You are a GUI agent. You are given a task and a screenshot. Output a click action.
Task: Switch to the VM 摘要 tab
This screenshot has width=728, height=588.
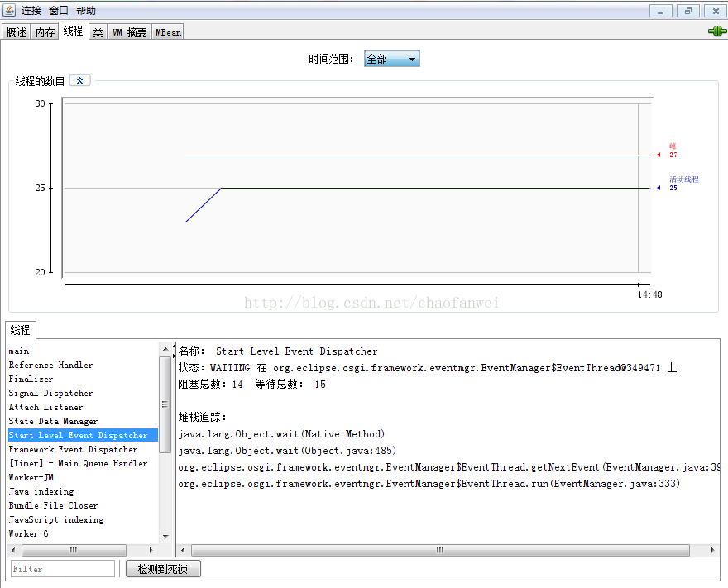tap(130, 32)
